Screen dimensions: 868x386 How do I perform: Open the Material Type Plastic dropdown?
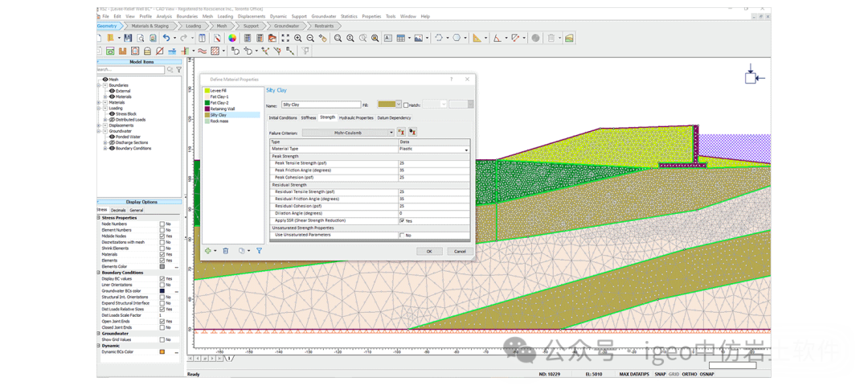pos(465,150)
